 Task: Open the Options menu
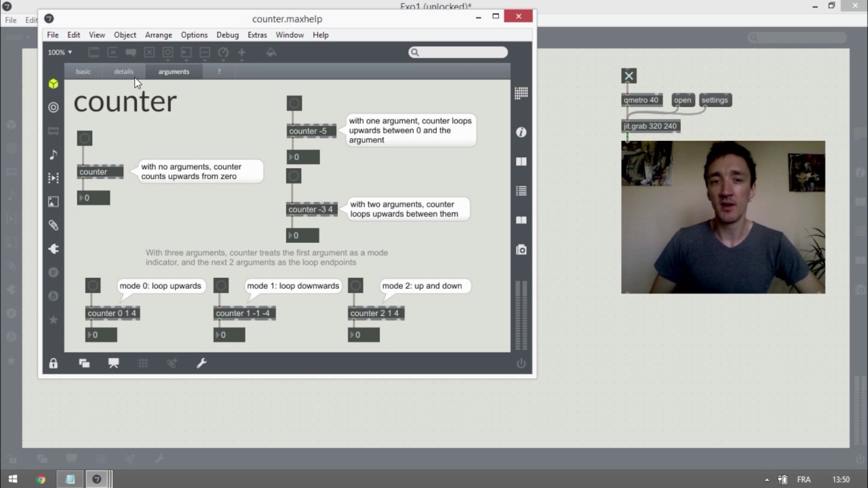[x=194, y=35]
